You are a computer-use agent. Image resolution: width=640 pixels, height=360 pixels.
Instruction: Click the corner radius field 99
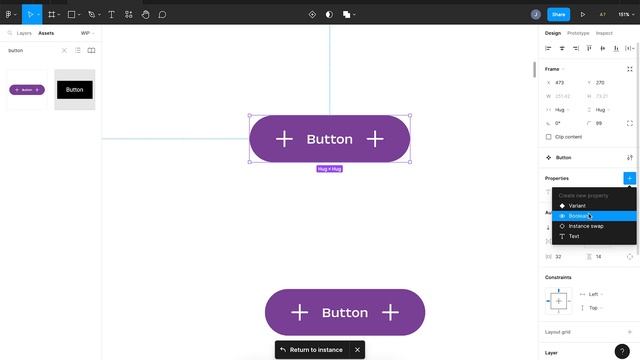pos(603,123)
